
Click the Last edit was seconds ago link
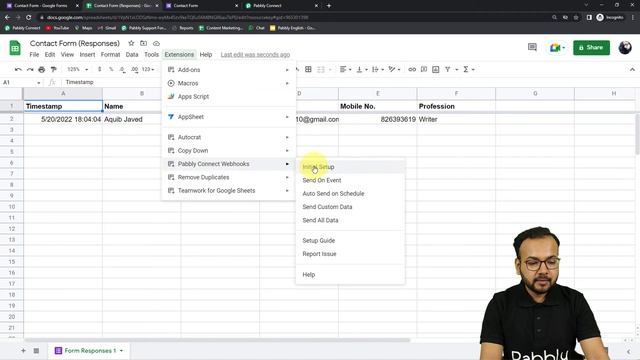[255, 55]
